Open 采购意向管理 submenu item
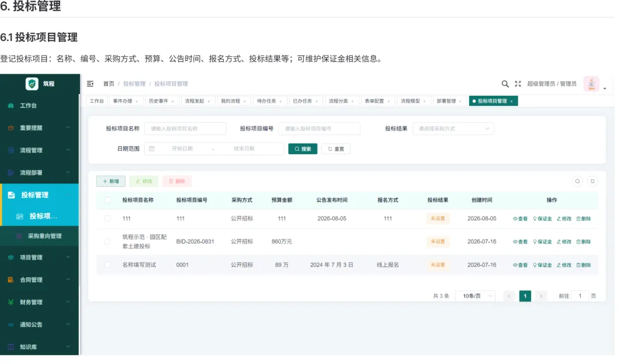Viewport: 631px width, 364px height. pyautogui.click(x=40, y=236)
